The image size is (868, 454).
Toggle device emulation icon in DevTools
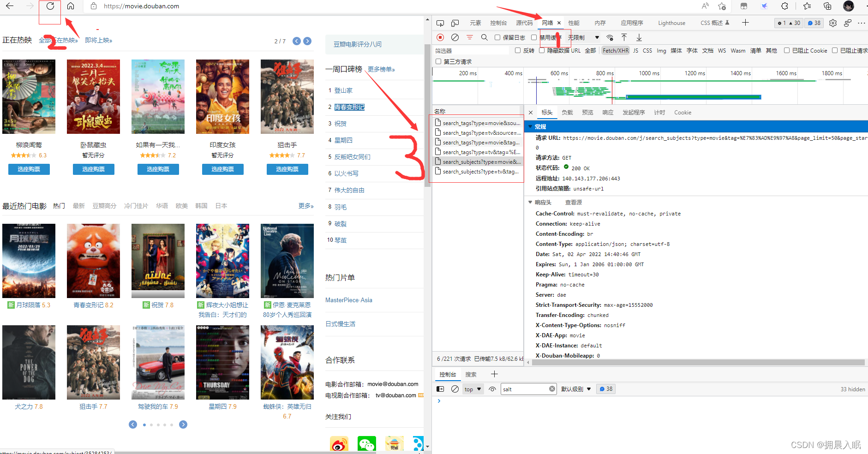coord(455,23)
